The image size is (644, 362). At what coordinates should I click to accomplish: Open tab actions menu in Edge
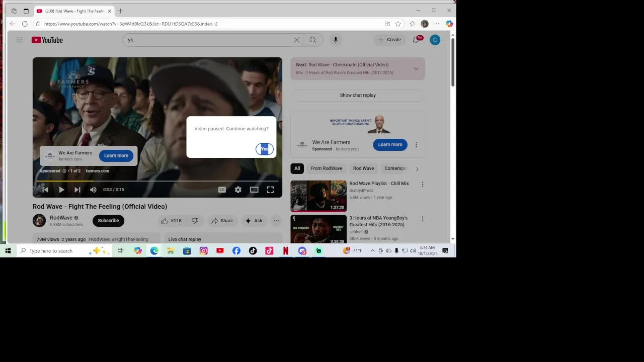tap(26, 11)
